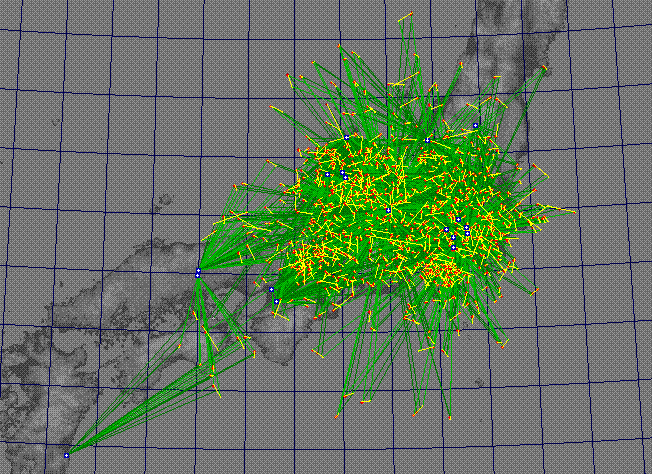Select the left marker of the northwest station pair
Image resolution: width=652 pixels, height=474 pixels.
coord(327,174)
